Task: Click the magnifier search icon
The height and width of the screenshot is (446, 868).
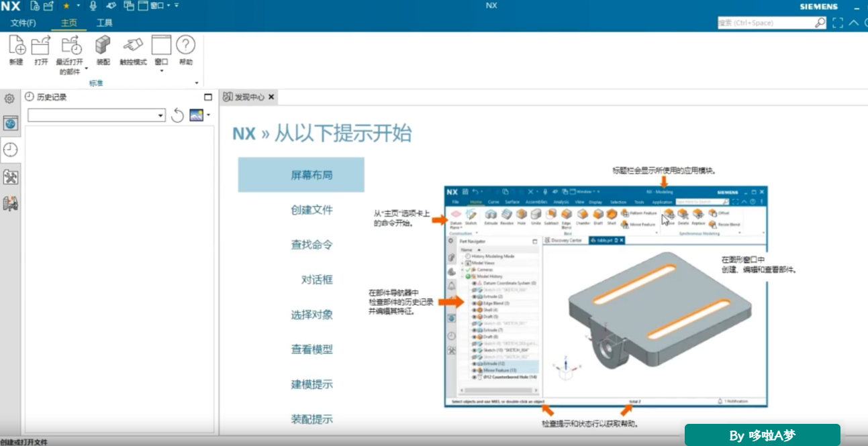Action: coord(820,23)
